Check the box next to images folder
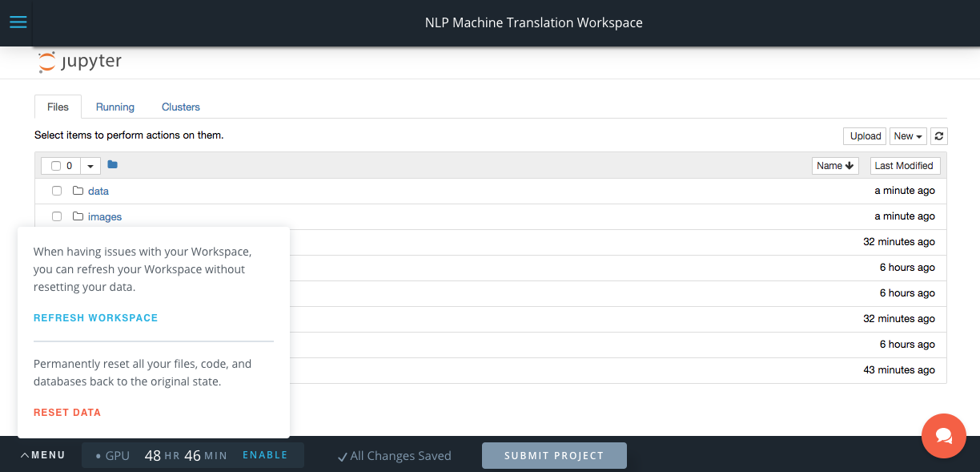Image resolution: width=980 pixels, height=472 pixels. click(57, 216)
